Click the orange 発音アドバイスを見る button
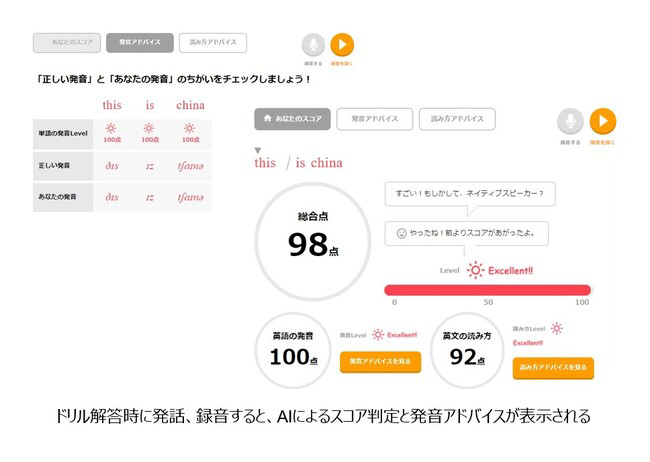This screenshot has height=462, width=650. pyautogui.click(x=380, y=361)
